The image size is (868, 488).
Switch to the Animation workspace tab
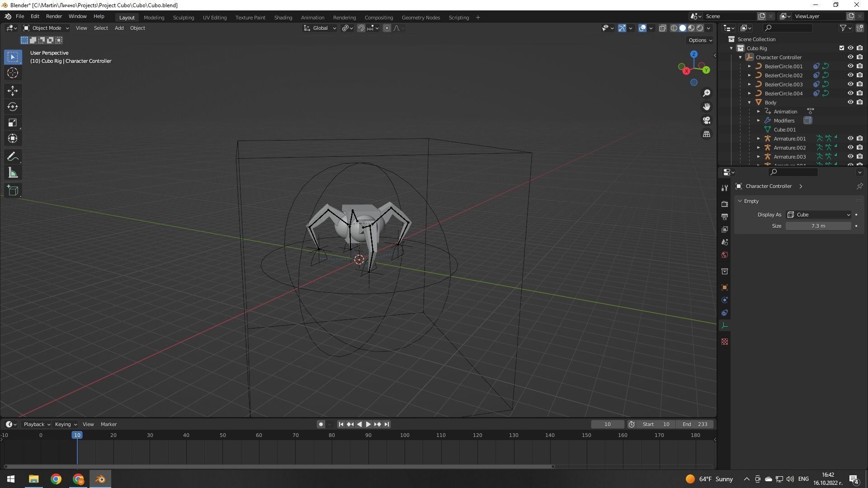312,18
